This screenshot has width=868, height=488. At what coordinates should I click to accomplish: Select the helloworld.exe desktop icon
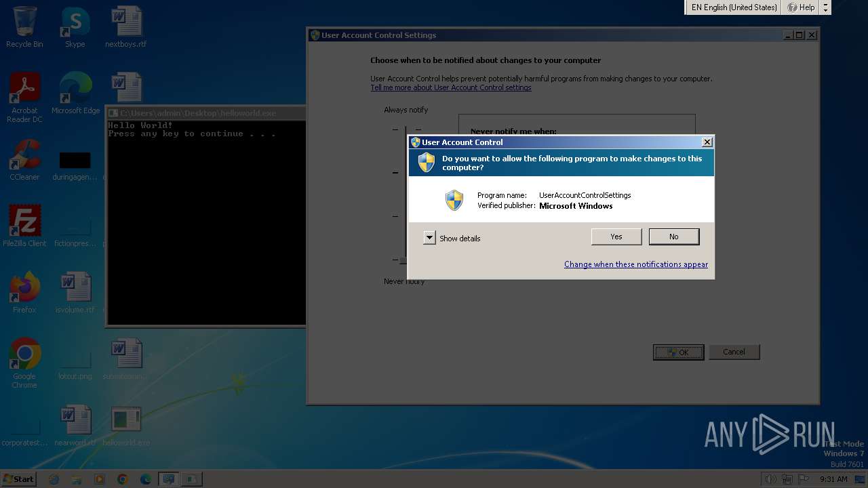(x=126, y=426)
